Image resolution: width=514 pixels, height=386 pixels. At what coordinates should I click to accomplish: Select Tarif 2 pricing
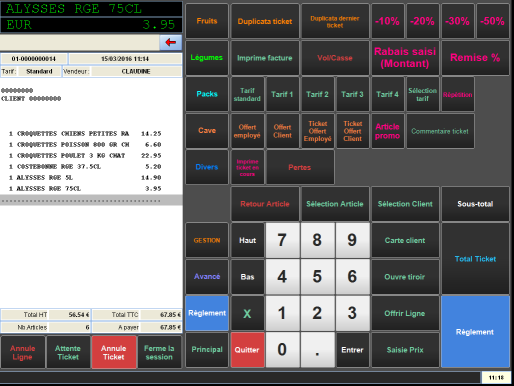pos(317,94)
